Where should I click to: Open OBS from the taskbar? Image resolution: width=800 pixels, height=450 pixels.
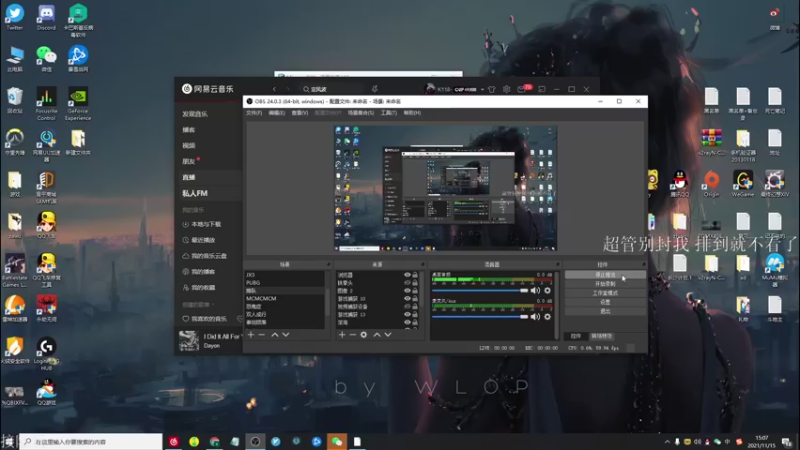[x=255, y=441]
